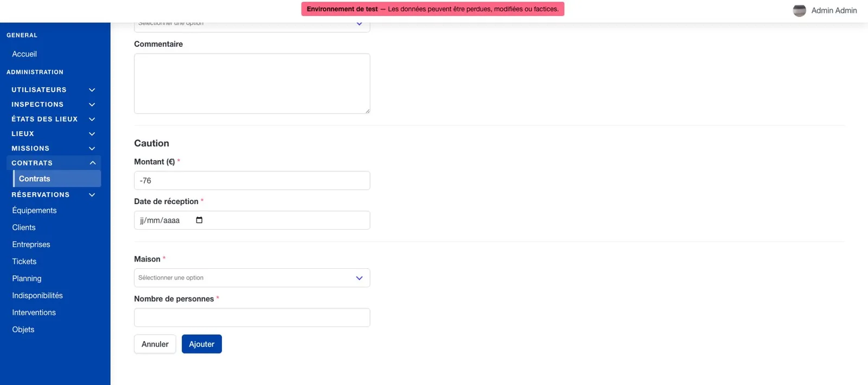Expand the Lieux sidebar section

(x=53, y=134)
